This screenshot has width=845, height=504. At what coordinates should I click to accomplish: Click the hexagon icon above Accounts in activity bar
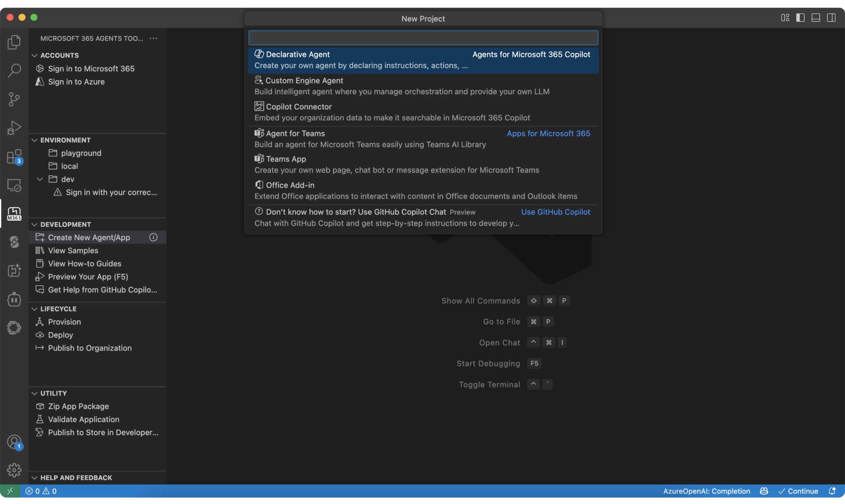coord(14,328)
